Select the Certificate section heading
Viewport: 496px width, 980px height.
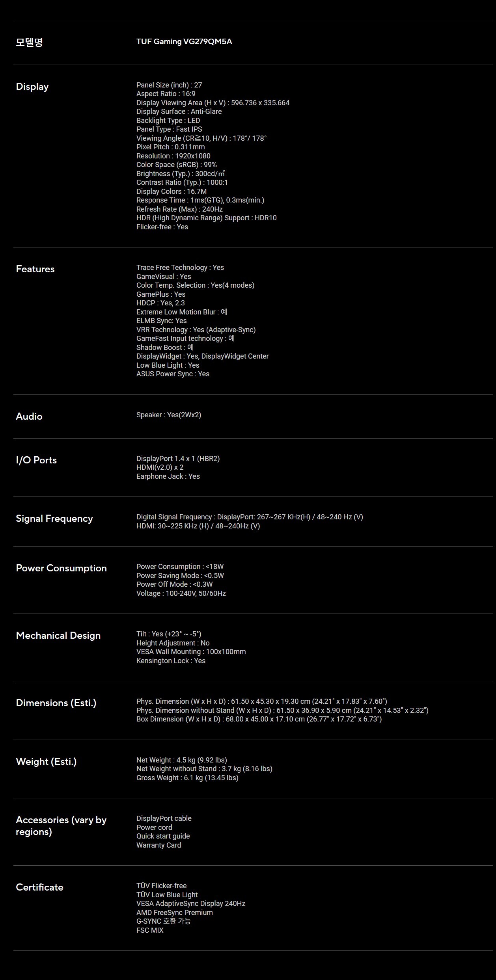(x=39, y=887)
